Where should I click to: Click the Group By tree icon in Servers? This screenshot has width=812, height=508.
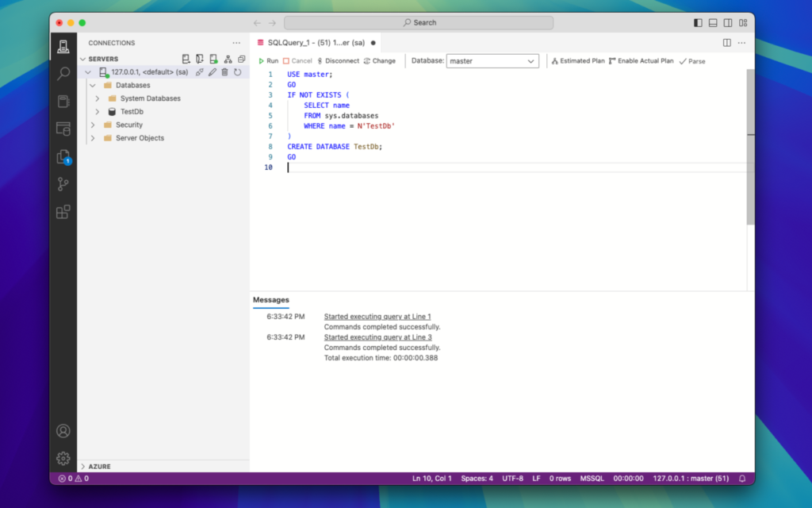click(228, 59)
